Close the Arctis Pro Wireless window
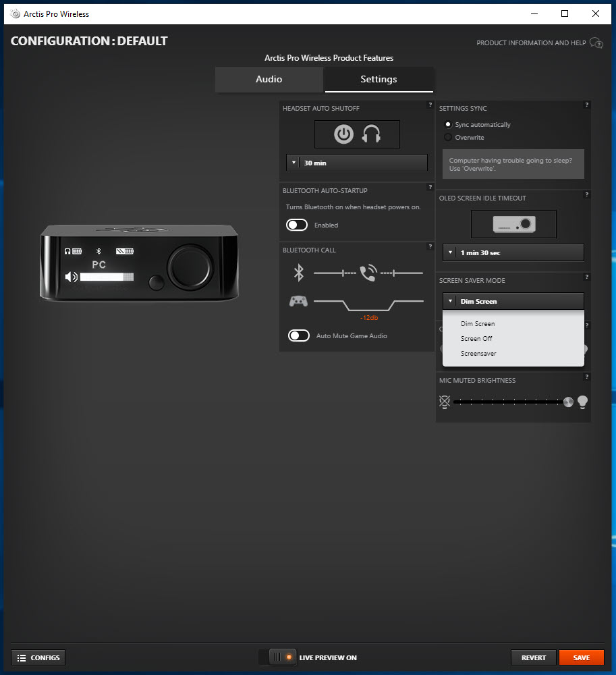The width and height of the screenshot is (616, 675). (x=596, y=13)
